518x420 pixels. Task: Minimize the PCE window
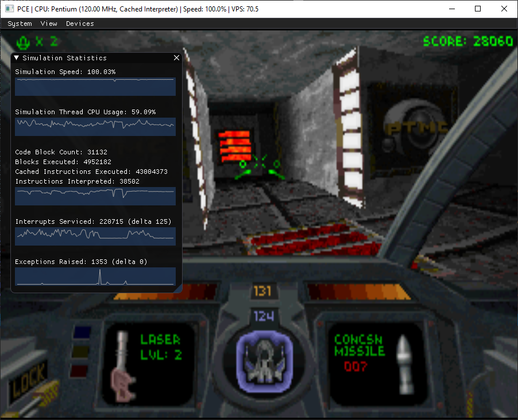coord(452,9)
